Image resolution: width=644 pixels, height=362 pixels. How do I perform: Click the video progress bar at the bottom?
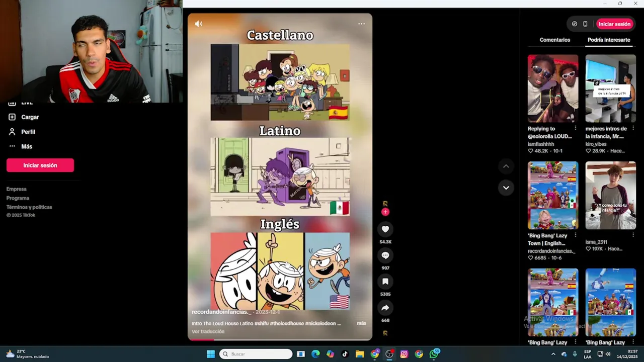click(280, 340)
